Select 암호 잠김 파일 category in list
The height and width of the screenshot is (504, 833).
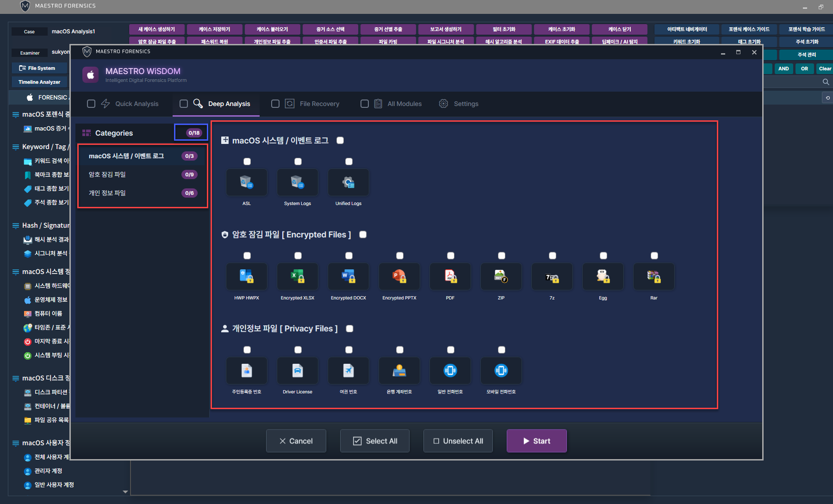click(107, 174)
